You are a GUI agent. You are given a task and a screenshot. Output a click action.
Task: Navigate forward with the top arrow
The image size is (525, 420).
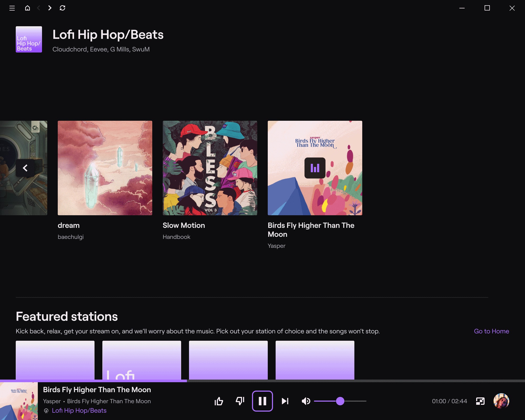[x=50, y=8]
